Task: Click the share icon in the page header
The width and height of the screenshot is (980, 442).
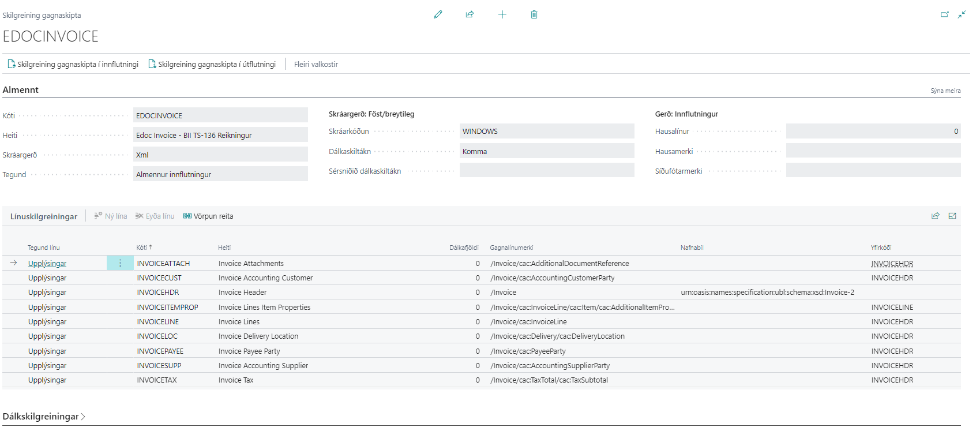Action: click(x=470, y=14)
